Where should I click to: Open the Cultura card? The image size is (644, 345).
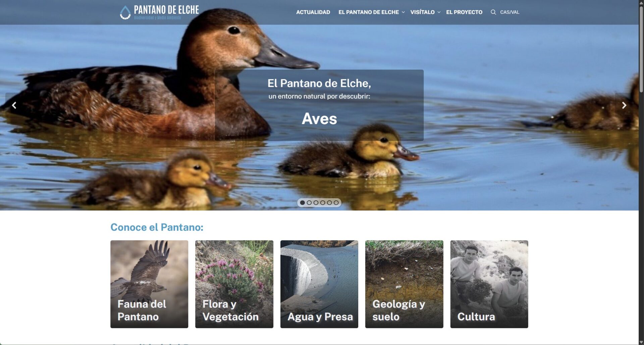[489, 284]
